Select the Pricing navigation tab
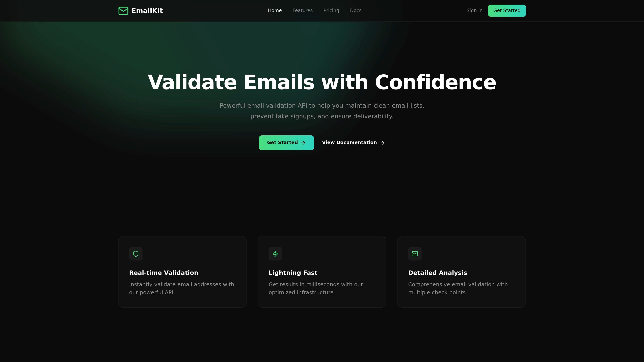Screen dimensions: 644x362 pos(331,11)
